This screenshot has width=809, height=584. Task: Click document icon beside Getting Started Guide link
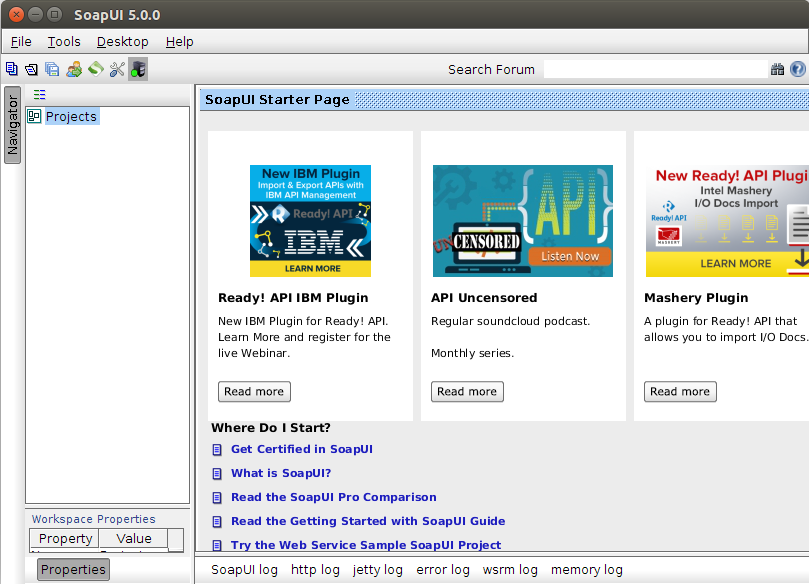coord(217,521)
